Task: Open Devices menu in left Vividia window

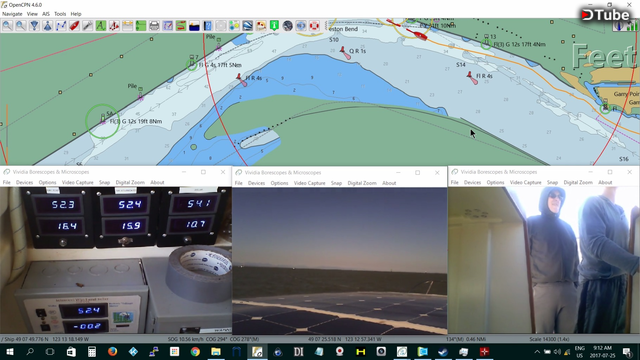Action: tap(24, 182)
